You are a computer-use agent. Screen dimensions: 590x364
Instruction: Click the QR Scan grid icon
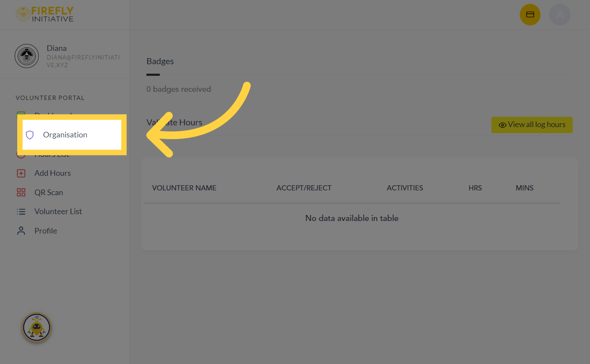(x=21, y=193)
